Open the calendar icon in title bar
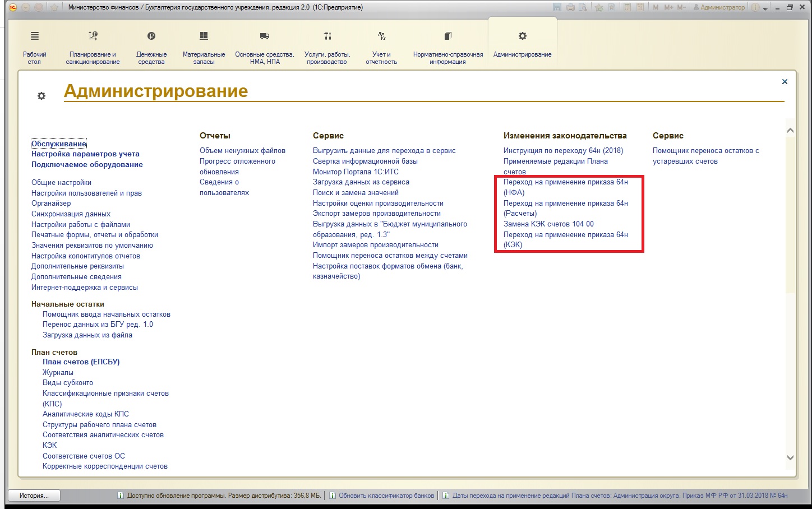Screen dimensions: 812x509 [640, 7]
